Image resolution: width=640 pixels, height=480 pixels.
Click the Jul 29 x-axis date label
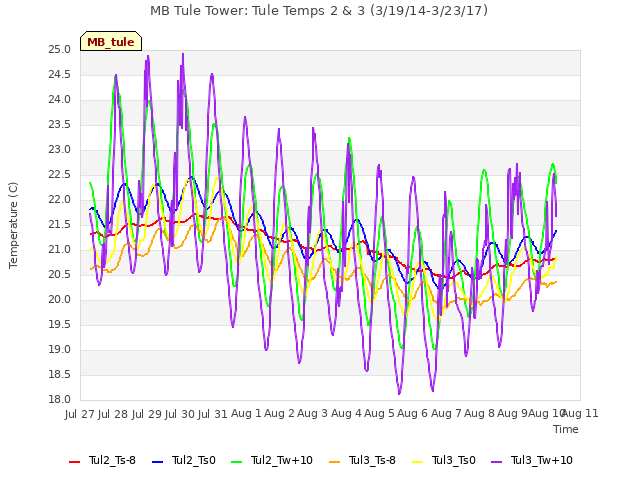point(147,414)
